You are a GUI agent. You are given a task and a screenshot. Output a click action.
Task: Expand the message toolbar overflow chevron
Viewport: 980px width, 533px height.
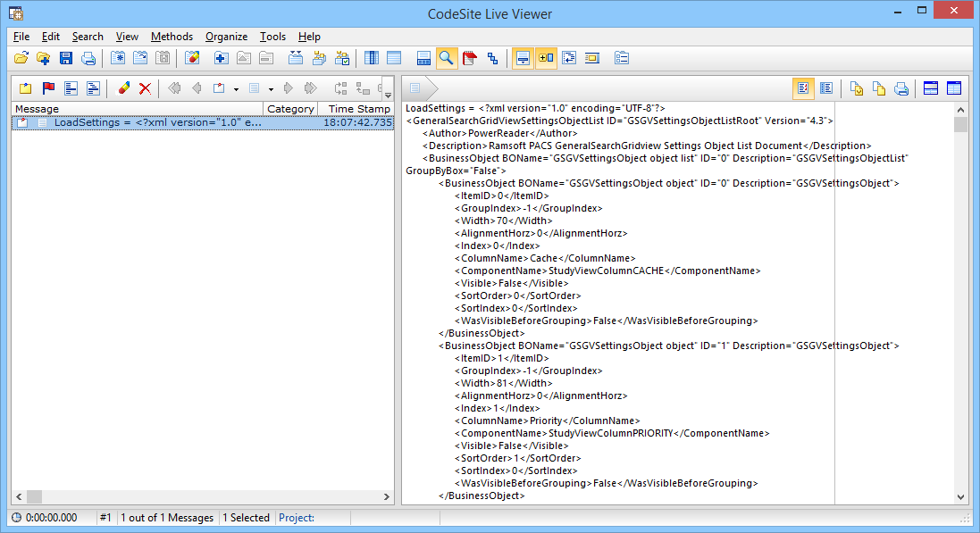tap(388, 88)
